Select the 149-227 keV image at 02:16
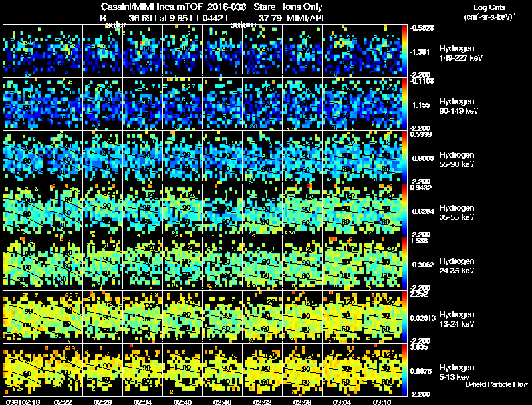The width and height of the screenshot is (532, 405). (x=23, y=51)
